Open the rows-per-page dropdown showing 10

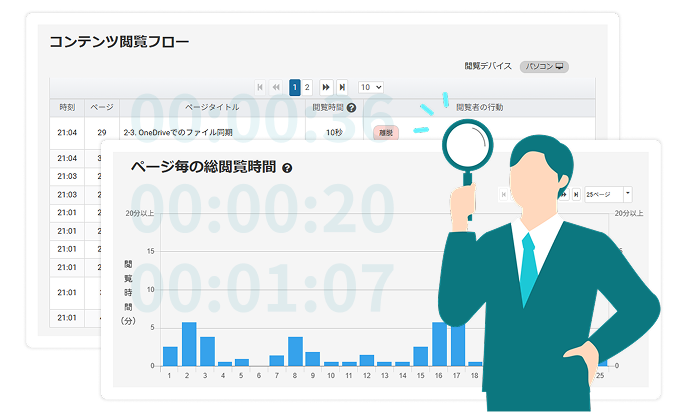coord(371,87)
